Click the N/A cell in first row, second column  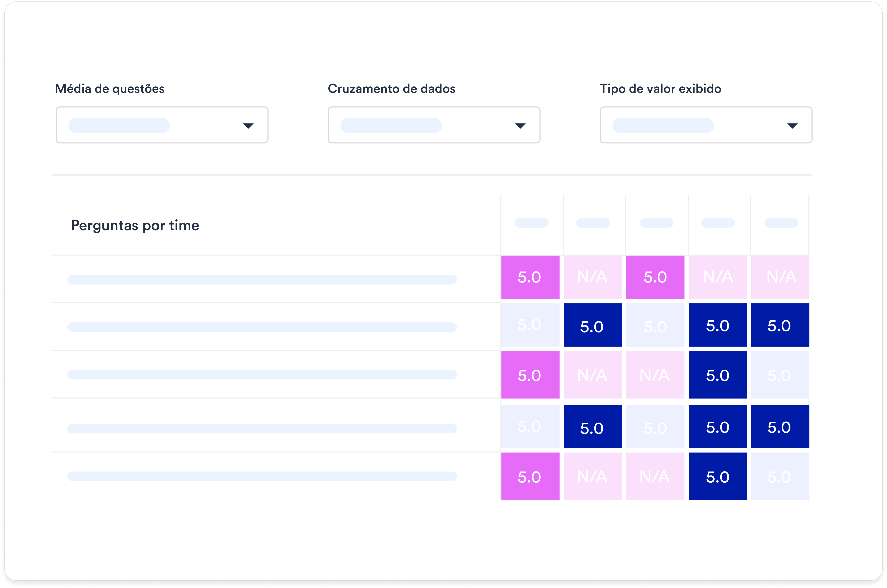[593, 278]
